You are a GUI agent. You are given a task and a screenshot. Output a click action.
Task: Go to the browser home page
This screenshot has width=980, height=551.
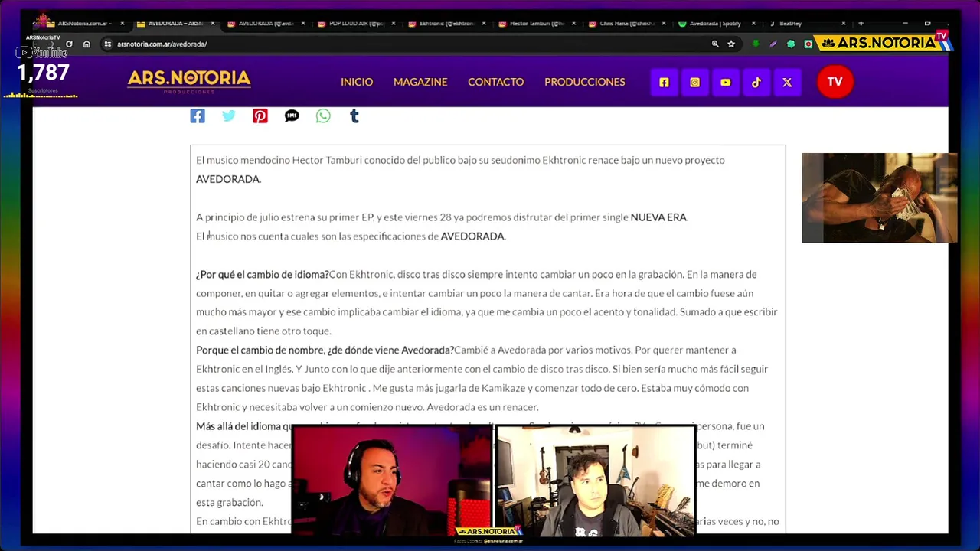click(x=87, y=44)
